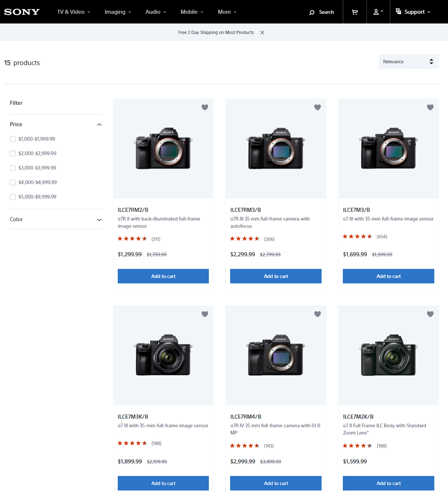The width and height of the screenshot is (448, 493).
Task: Open the Relevance sort dropdown
Action: [408, 62]
